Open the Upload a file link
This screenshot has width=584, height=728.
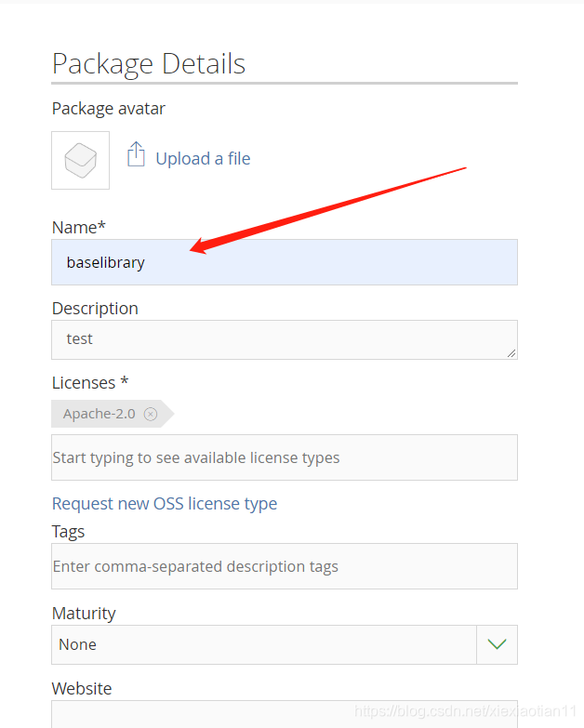click(x=203, y=159)
